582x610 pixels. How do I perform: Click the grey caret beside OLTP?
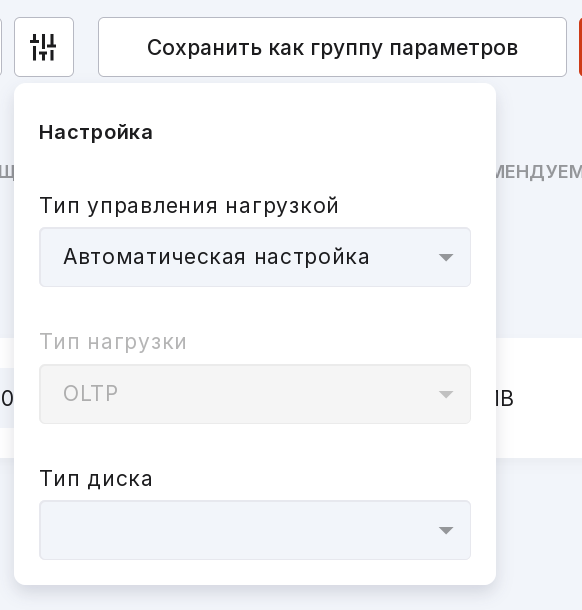pos(446,394)
